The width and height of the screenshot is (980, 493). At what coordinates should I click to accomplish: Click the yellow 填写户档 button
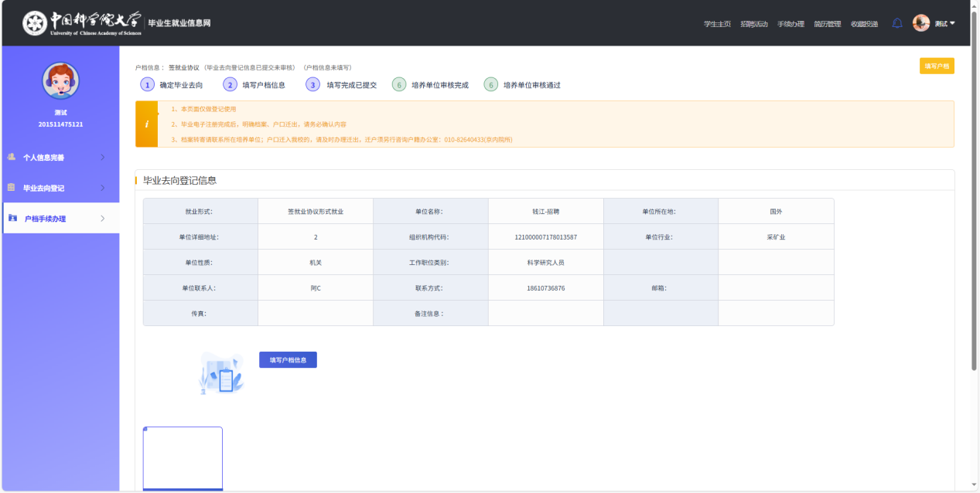point(937,66)
